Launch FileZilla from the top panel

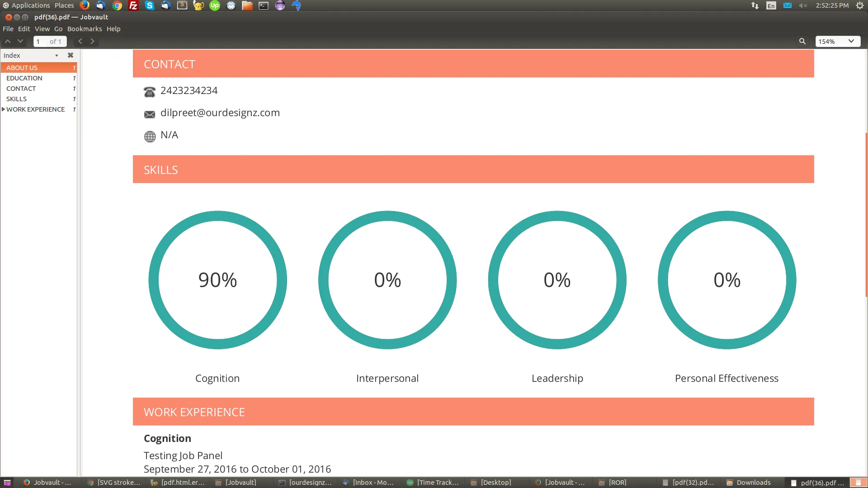[133, 5]
